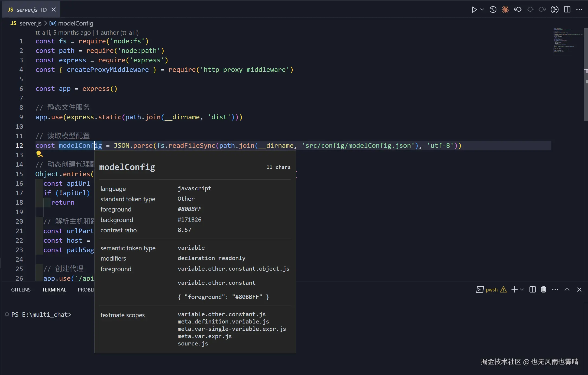Open file history clock icon
588x375 pixels.
click(493, 10)
